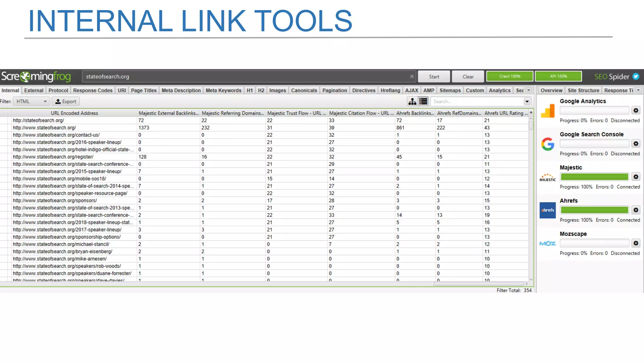This screenshot has height=362, width=644.
Task: Open the Page Titles tab
Action: 144,90
